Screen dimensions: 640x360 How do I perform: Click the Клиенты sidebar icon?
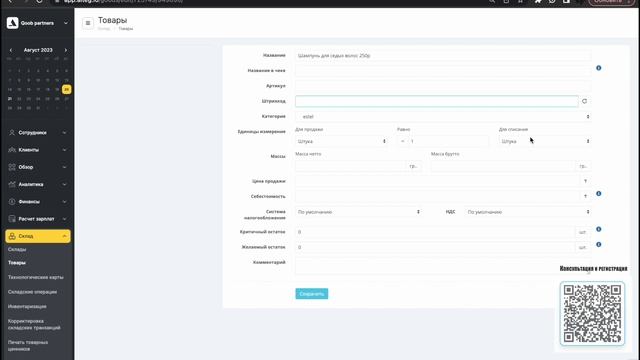point(12,150)
